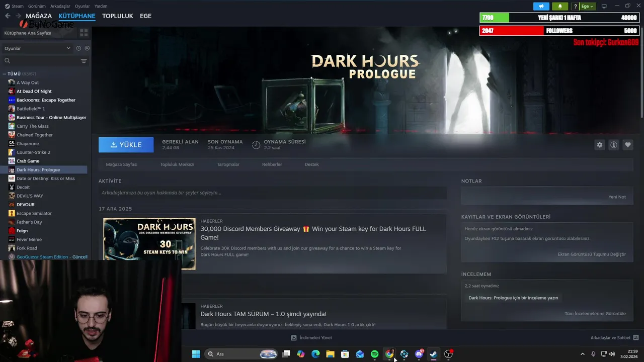Open the Arkadaşlar menu
644x362 pixels.
[x=60, y=7]
